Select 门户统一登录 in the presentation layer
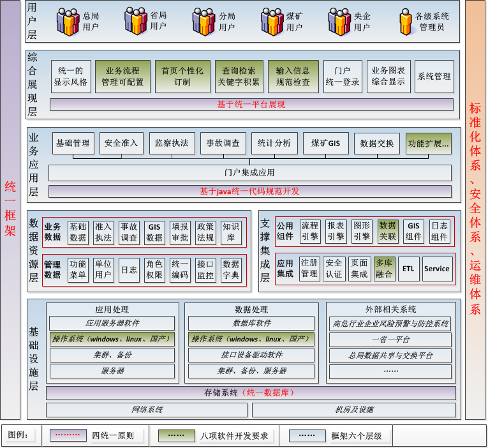Screen dimensions: 488x448 pos(342,77)
